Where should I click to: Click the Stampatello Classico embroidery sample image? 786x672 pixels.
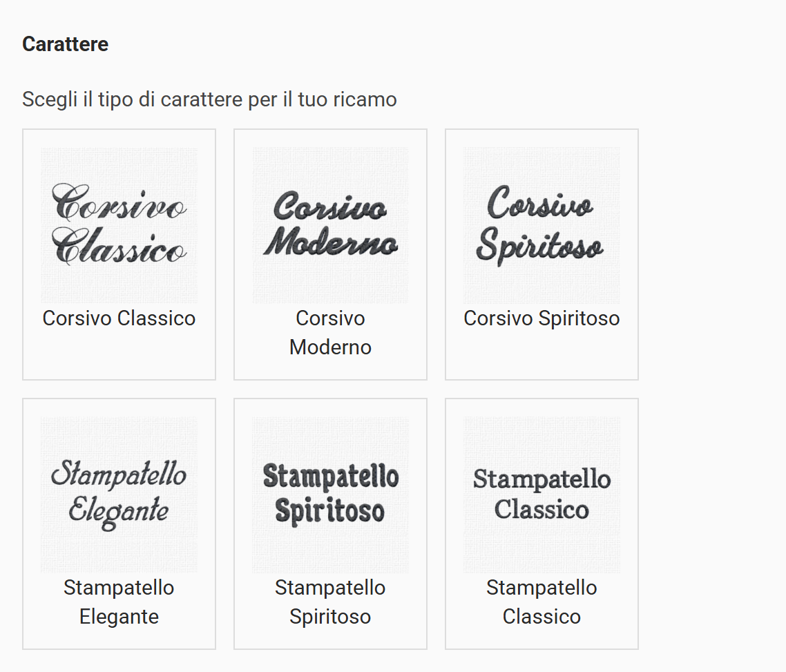point(541,495)
